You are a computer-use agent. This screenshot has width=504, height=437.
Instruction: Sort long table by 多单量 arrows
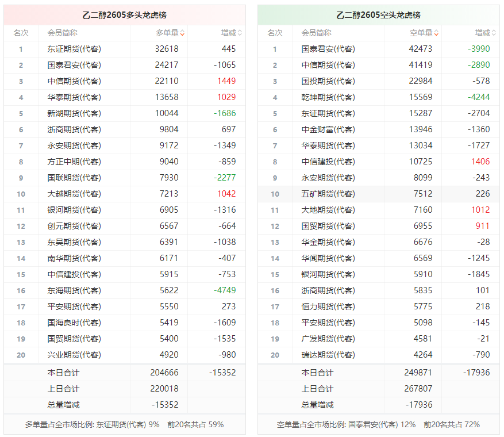coord(182,33)
